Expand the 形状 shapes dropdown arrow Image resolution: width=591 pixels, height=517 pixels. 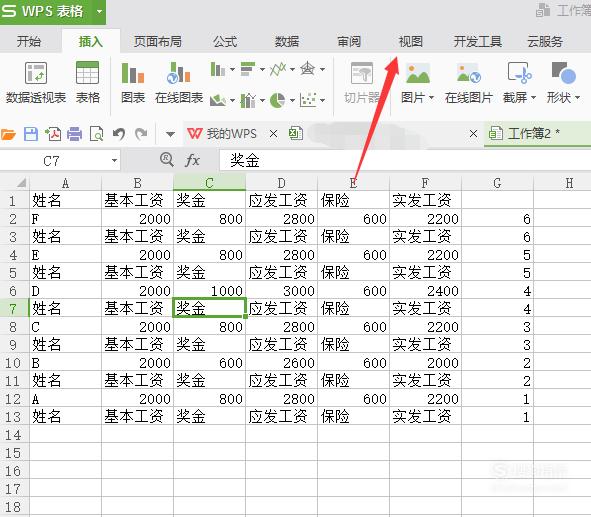[577, 98]
